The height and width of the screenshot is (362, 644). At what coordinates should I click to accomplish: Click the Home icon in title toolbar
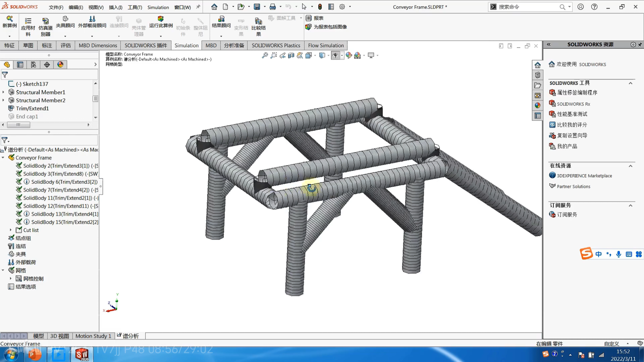click(214, 7)
